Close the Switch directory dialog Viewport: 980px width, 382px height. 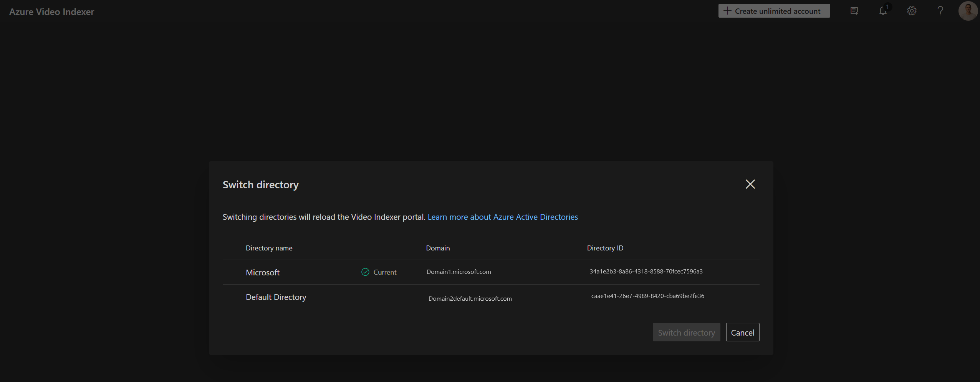point(750,184)
